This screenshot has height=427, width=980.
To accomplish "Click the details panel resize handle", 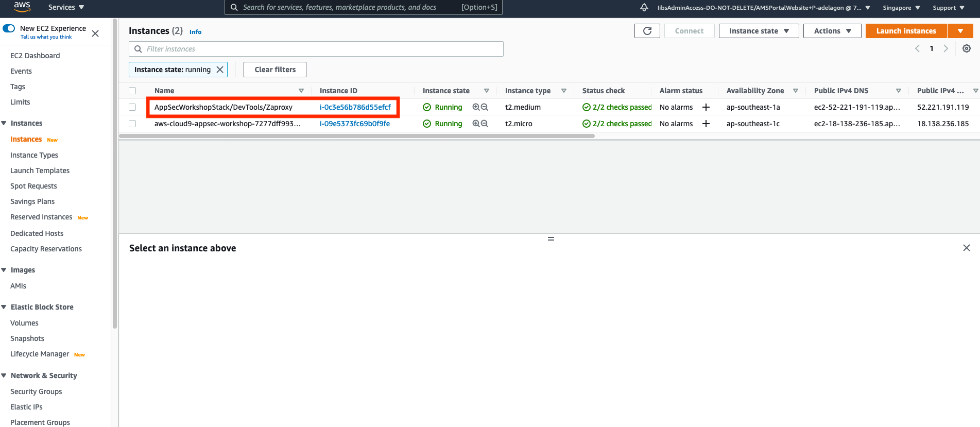I will [x=551, y=239].
